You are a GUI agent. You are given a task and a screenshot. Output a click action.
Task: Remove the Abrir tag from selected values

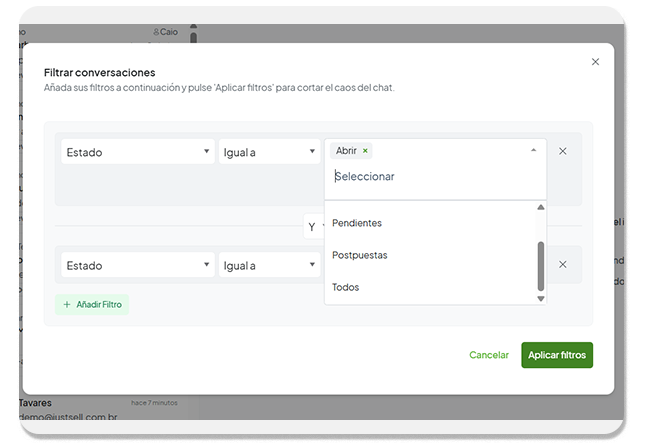click(365, 151)
